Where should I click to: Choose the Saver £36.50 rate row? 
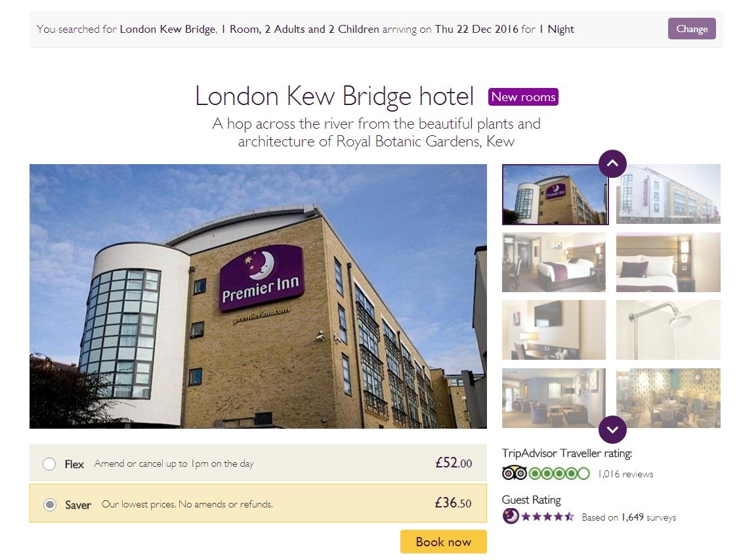pyautogui.click(x=258, y=504)
